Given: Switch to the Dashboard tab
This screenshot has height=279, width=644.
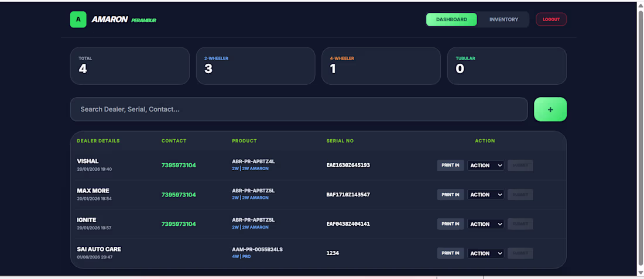Looking at the screenshot, I should coord(451,19).
